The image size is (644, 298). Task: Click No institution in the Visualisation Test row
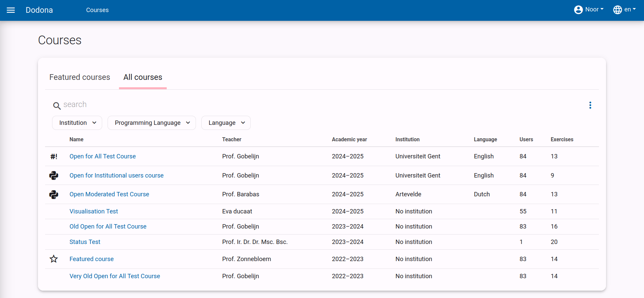[414, 211]
